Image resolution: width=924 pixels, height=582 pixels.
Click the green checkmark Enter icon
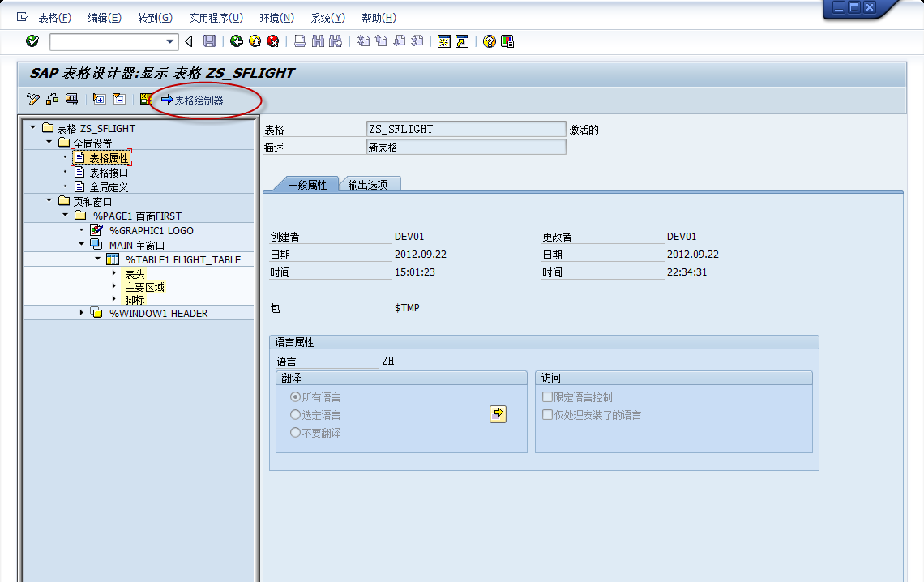(32, 41)
